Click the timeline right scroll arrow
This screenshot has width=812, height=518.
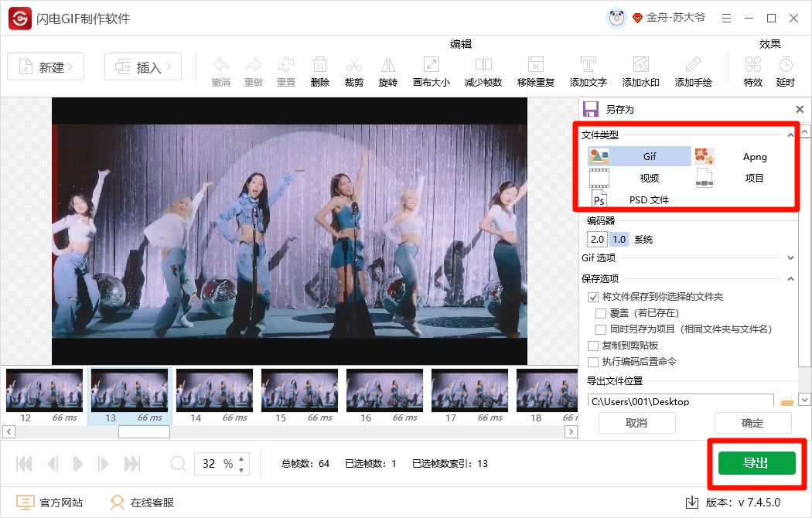pos(571,431)
